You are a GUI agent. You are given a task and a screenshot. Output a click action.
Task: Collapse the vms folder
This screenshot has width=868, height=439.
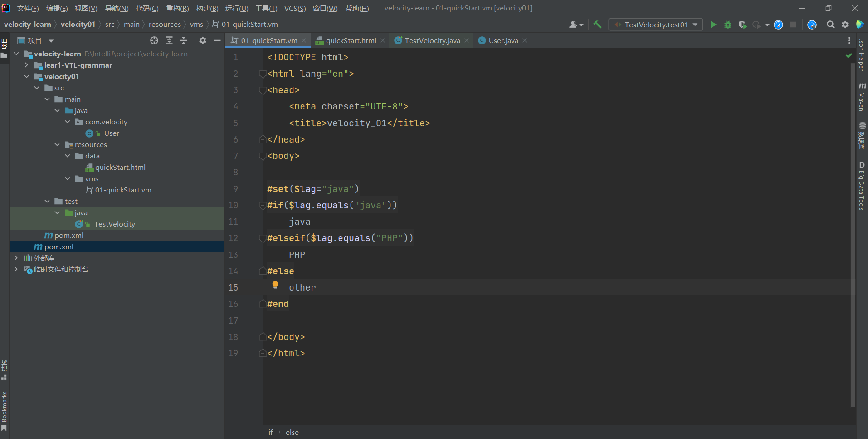click(x=67, y=178)
